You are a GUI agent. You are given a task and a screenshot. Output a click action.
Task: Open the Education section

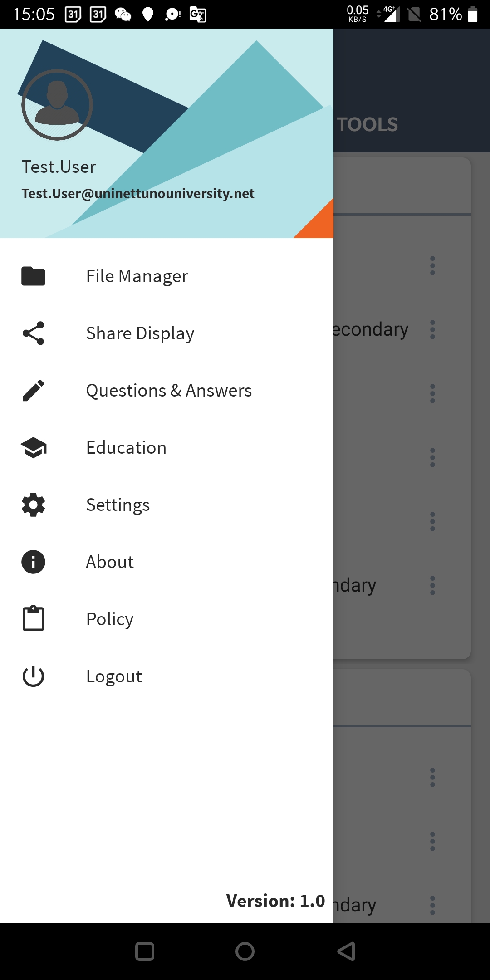(126, 447)
